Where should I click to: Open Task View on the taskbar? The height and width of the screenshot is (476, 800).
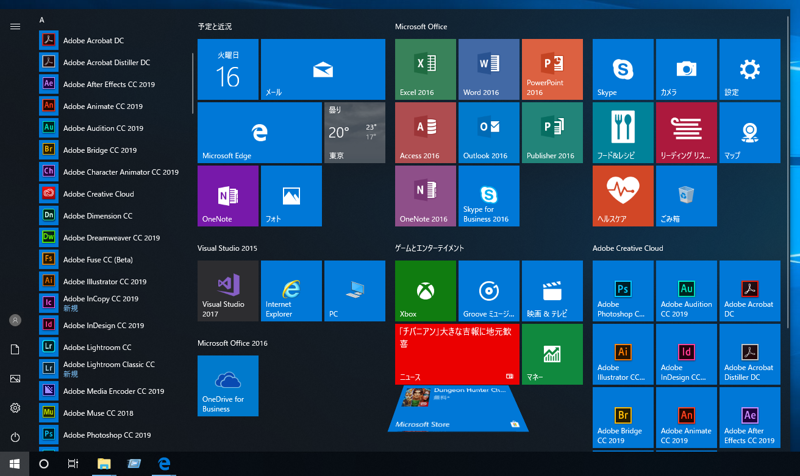coord(73,464)
